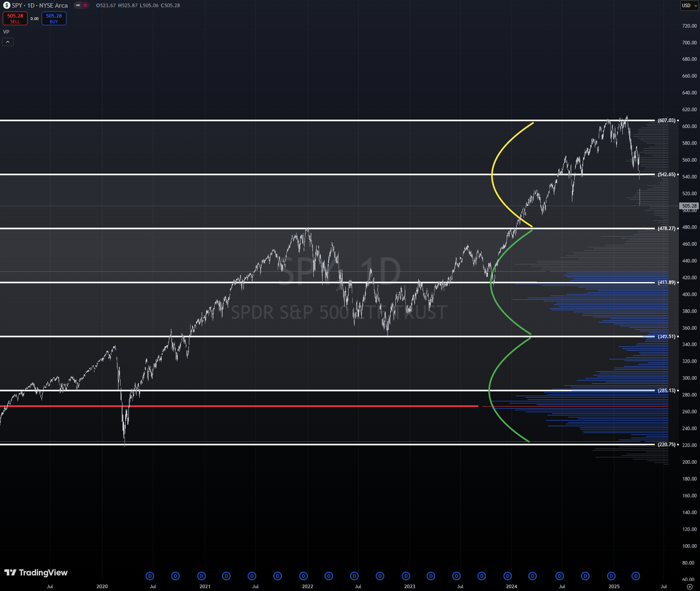This screenshot has height=591, width=700.
Task: Click the H525.87 high value in the header
Action: (x=128, y=6)
